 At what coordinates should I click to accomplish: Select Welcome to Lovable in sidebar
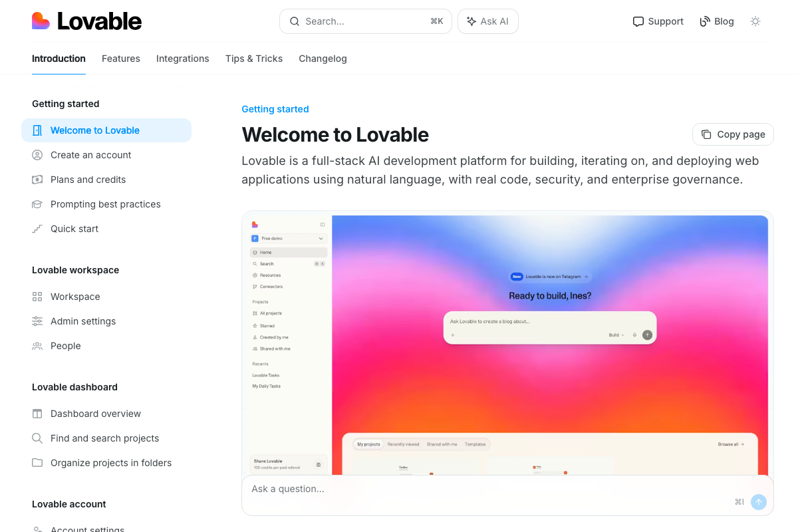pyautogui.click(x=106, y=130)
